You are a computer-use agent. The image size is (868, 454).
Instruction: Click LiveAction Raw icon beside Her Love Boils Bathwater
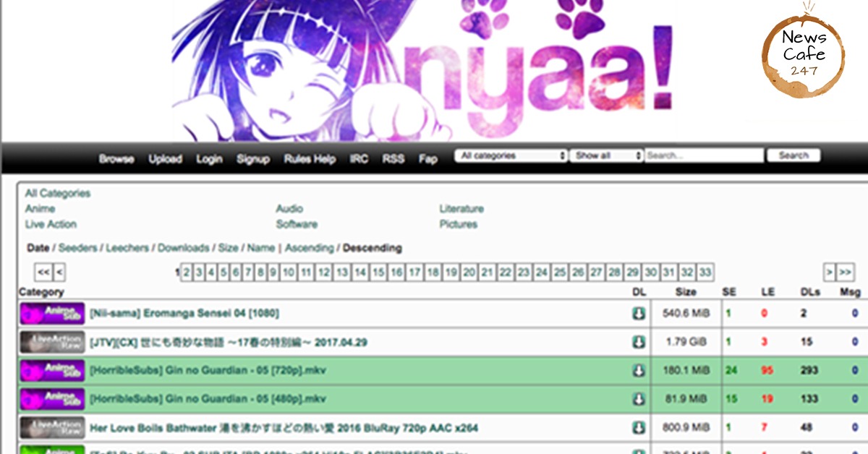[x=52, y=428]
